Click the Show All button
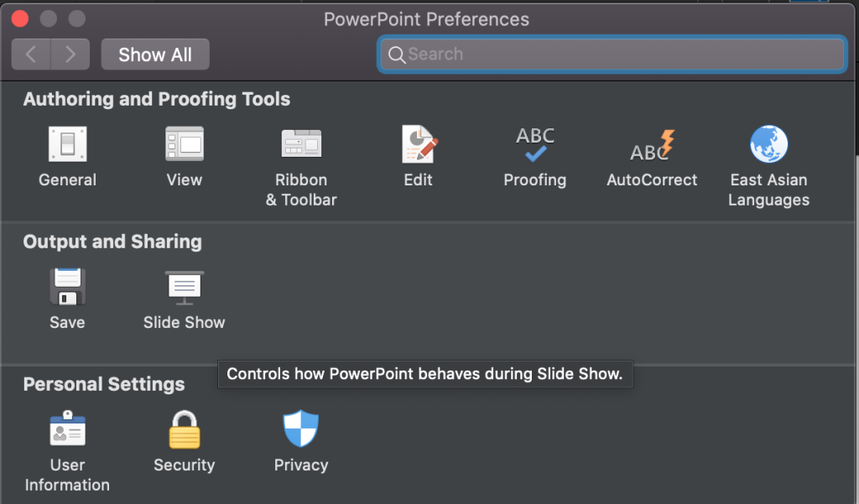The width and height of the screenshot is (859, 504). click(x=155, y=55)
